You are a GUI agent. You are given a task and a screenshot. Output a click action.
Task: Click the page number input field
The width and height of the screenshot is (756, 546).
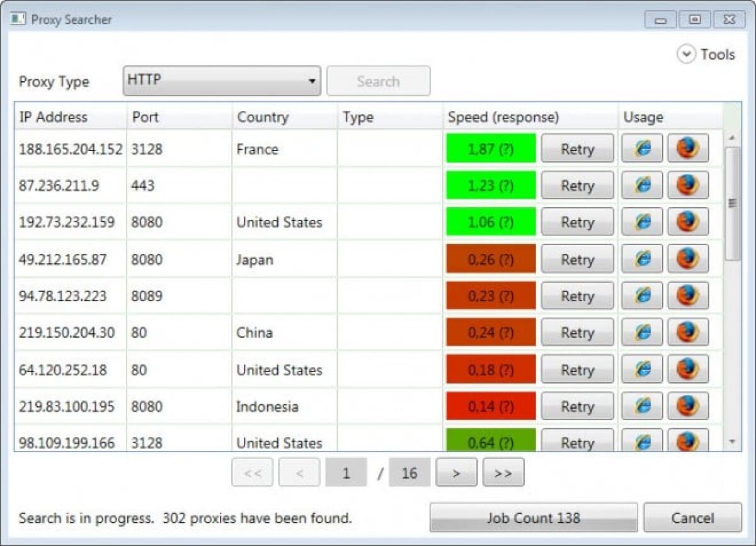[346, 472]
